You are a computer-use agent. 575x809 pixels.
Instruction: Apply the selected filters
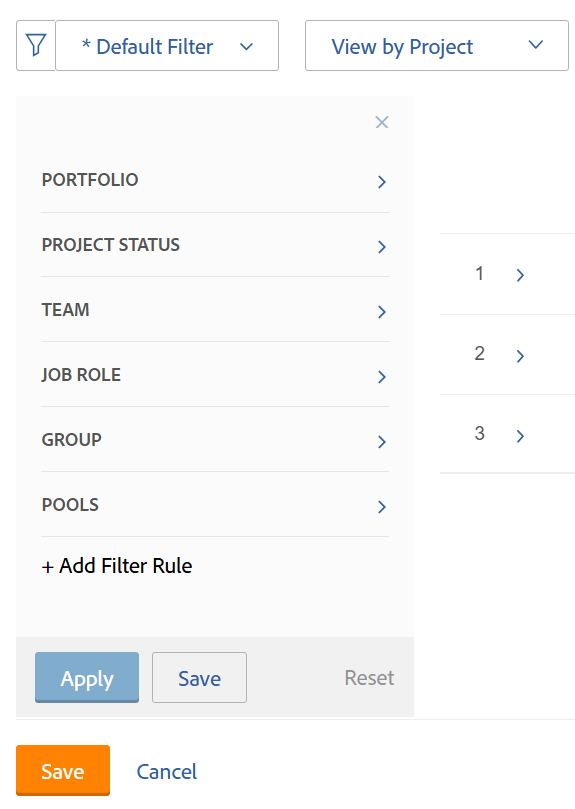87,677
